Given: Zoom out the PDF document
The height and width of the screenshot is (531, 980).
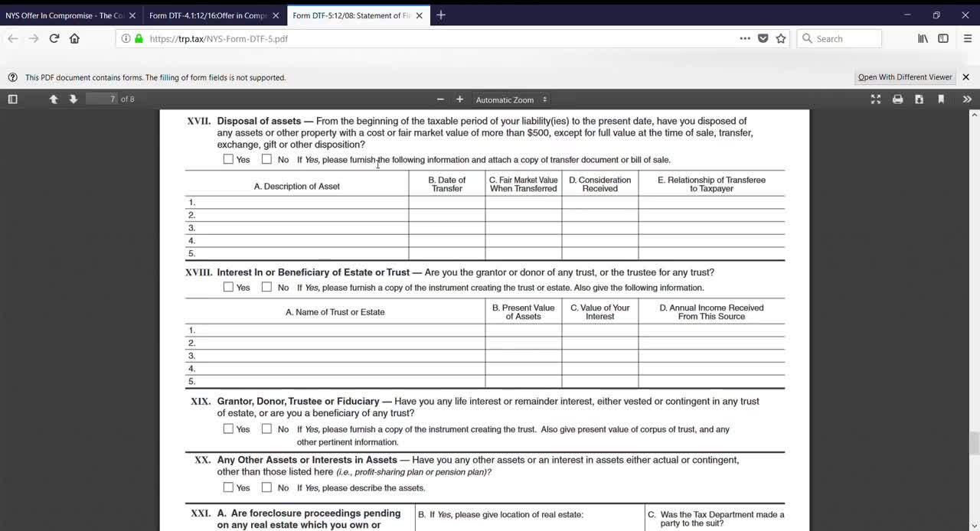Looking at the screenshot, I should (440, 99).
